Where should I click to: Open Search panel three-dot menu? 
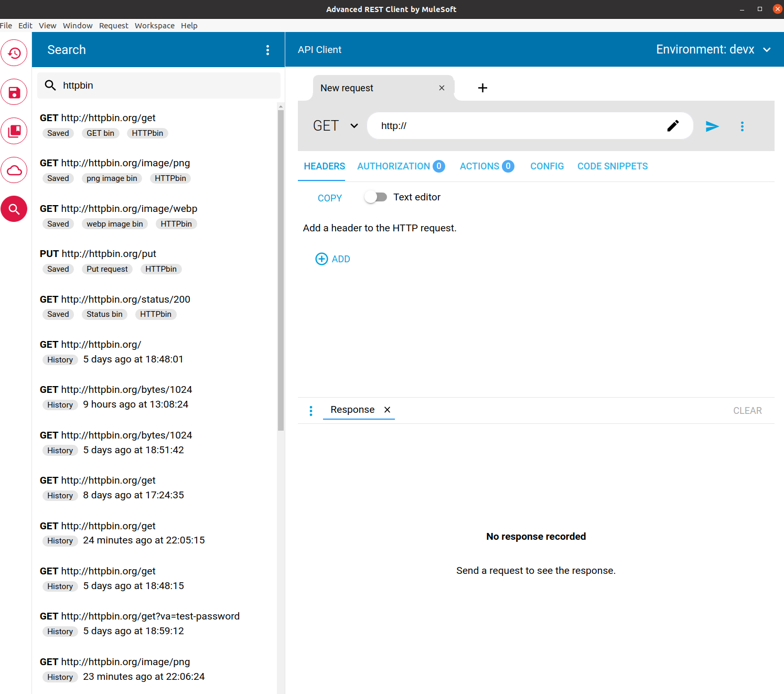267,50
